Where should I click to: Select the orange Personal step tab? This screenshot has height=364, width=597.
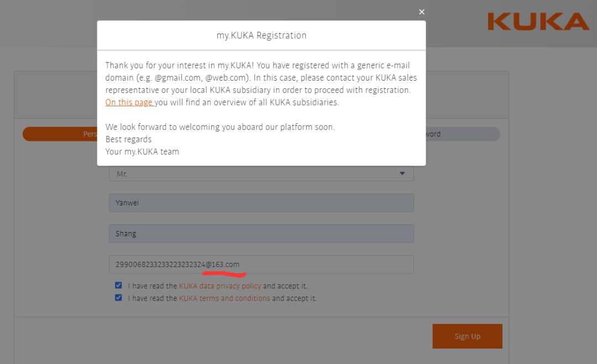(x=60, y=134)
